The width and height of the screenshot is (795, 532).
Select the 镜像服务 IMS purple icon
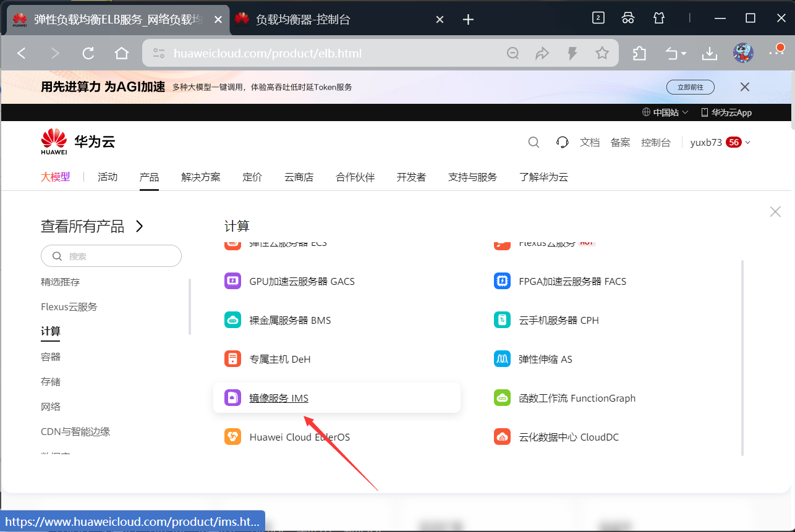tap(232, 398)
